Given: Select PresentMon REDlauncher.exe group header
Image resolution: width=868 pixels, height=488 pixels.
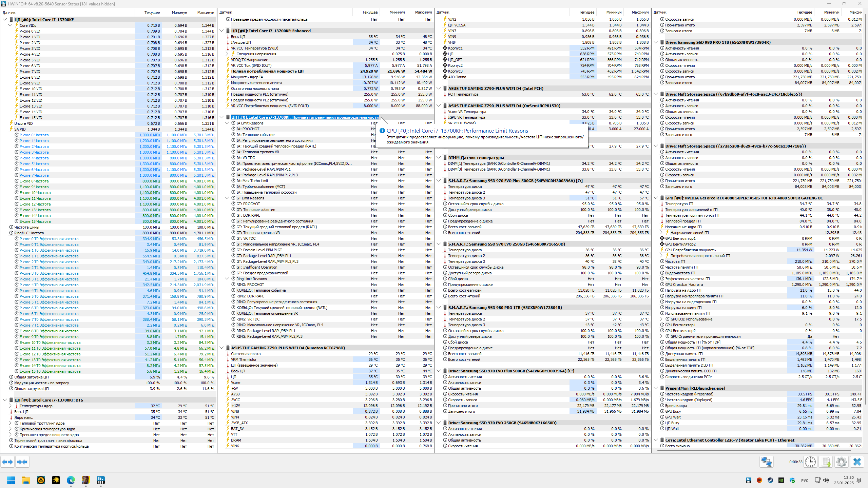Looking at the screenshot, I should pos(695,388).
